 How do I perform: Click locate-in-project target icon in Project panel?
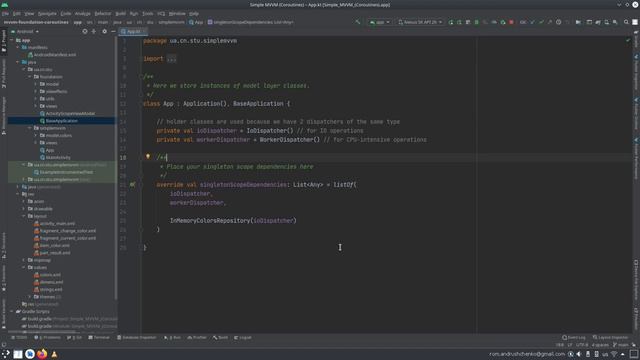coord(85,31)
